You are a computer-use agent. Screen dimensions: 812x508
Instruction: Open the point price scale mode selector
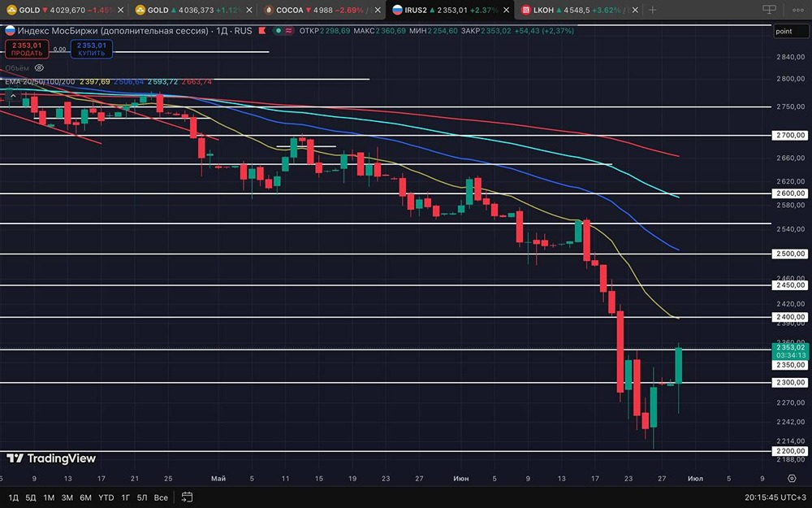pos(791,31)
